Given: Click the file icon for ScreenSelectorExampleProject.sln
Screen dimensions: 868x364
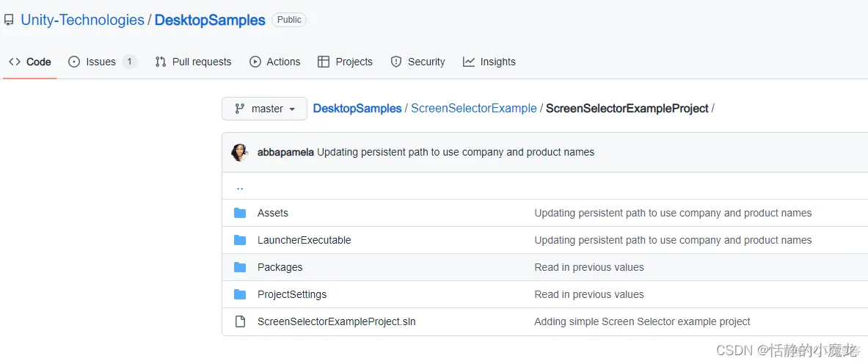Looking at the screenshot, I should 240,321.
